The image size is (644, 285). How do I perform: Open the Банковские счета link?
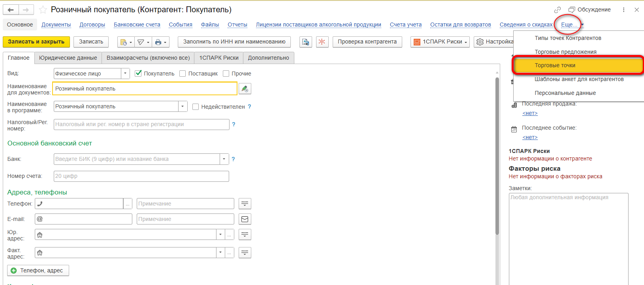[x=137, y=25]
